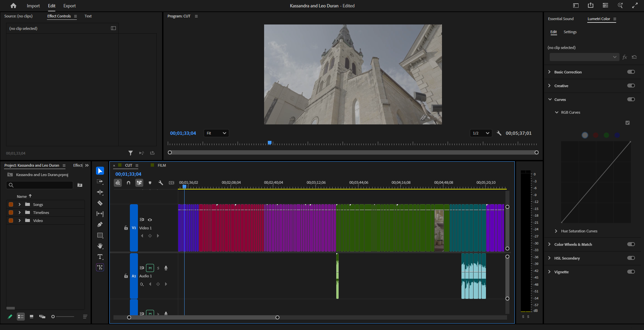Expand the Songs bin
644x330 pixels.
coord(19,204)
